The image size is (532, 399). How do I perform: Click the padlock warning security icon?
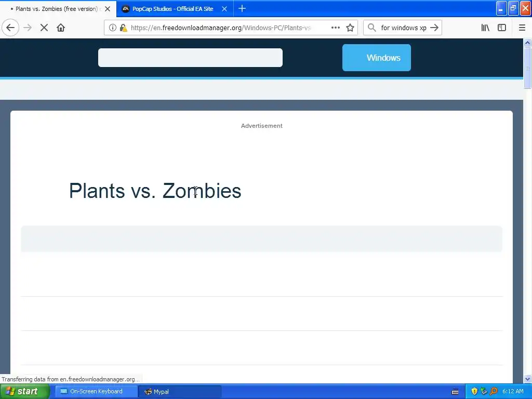pyautogui.click(x=124, y=28)
